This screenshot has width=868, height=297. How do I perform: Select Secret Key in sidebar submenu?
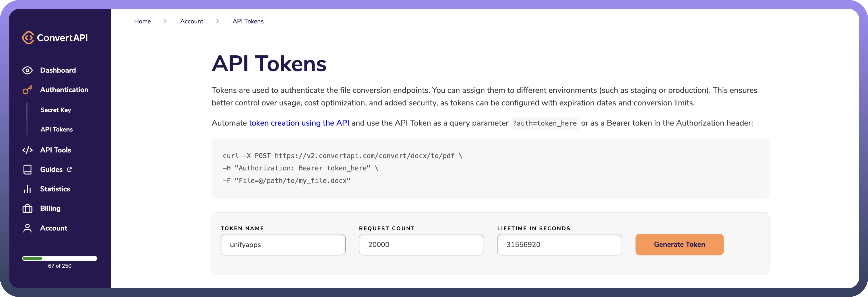click(x=56, y=110)
